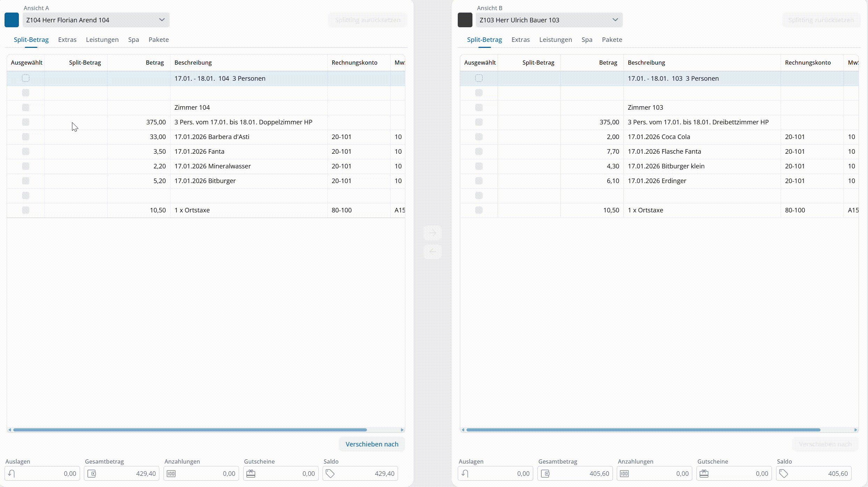Image resolution: width=868 pixels, height=487 pixels.
Task: Switch to the Extras tab in Ansicht A
Action: [67, 39]
